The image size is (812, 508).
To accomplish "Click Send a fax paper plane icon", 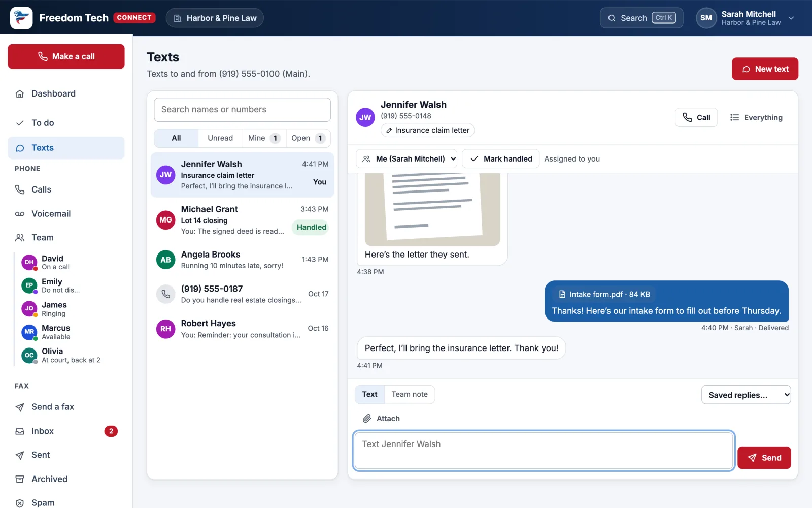I will click(20, 407).
